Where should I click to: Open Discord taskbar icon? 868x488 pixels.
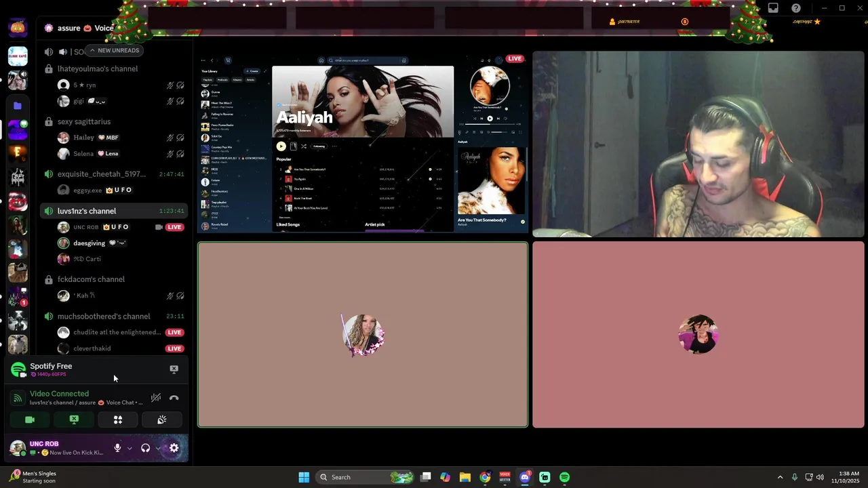click(x=525, y=477)
